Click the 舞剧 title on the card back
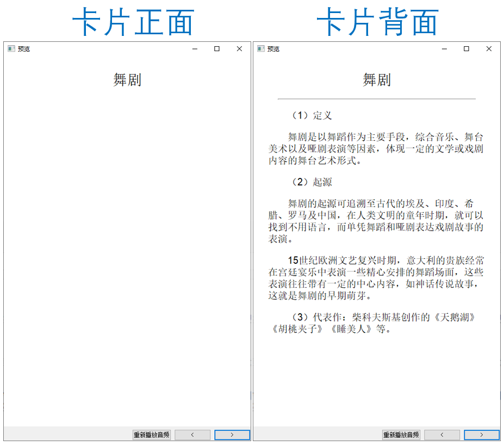Viewport: 504px width, 446px height. (377, 79)
